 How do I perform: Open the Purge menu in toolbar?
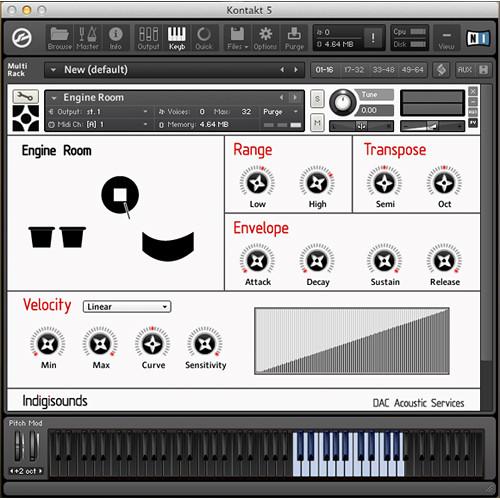(x=294, y=38)
